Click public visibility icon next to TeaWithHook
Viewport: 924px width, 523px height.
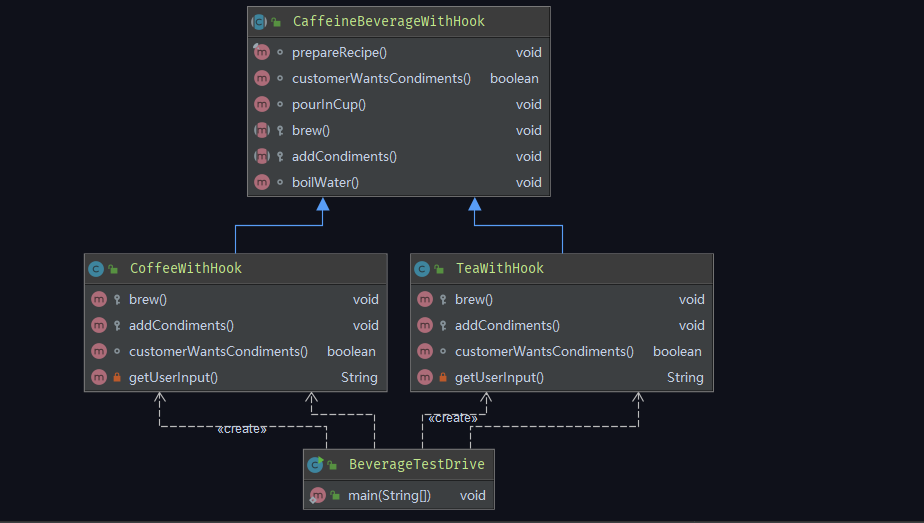pyautogui.click(x=439, y=269)
